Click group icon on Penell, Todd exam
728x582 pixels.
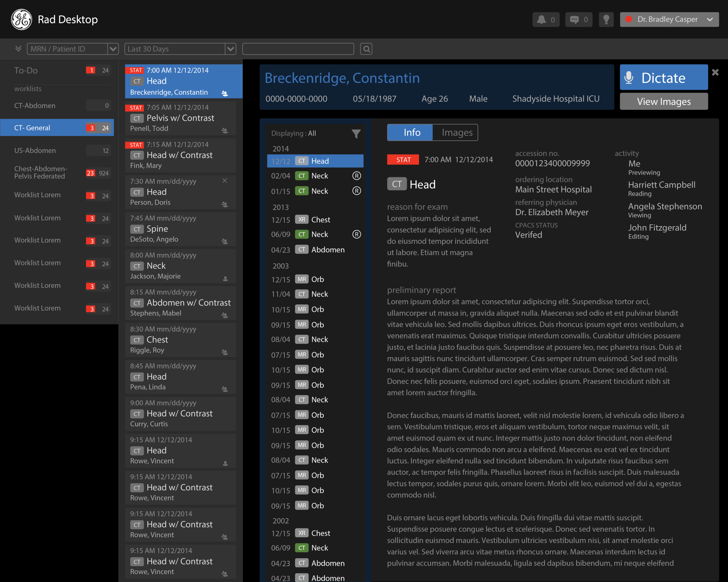225,131
